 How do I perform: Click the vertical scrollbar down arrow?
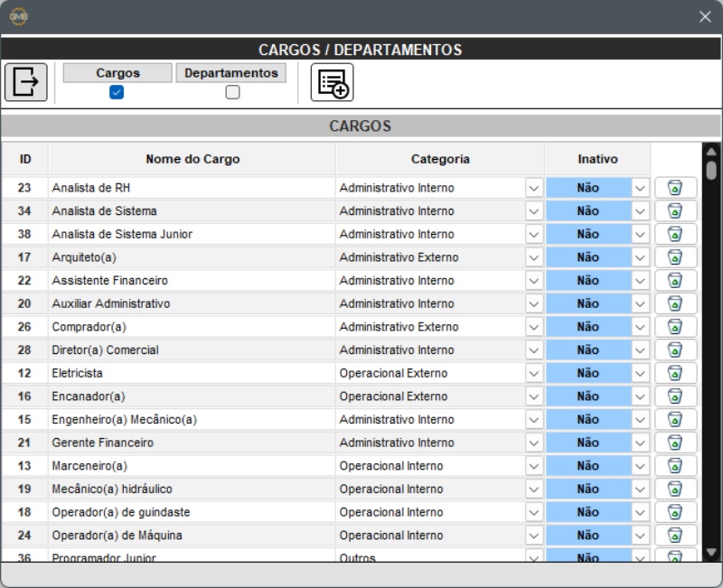[710, 551]
